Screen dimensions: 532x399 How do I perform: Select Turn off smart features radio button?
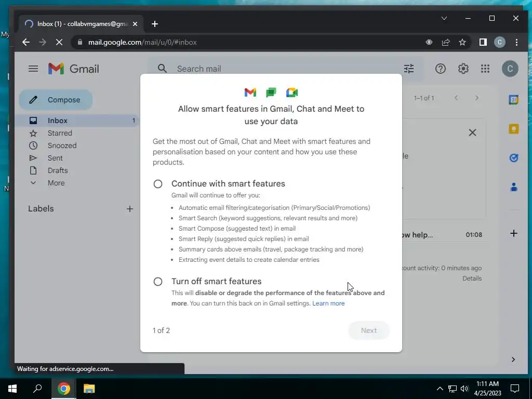click(158, 282)
